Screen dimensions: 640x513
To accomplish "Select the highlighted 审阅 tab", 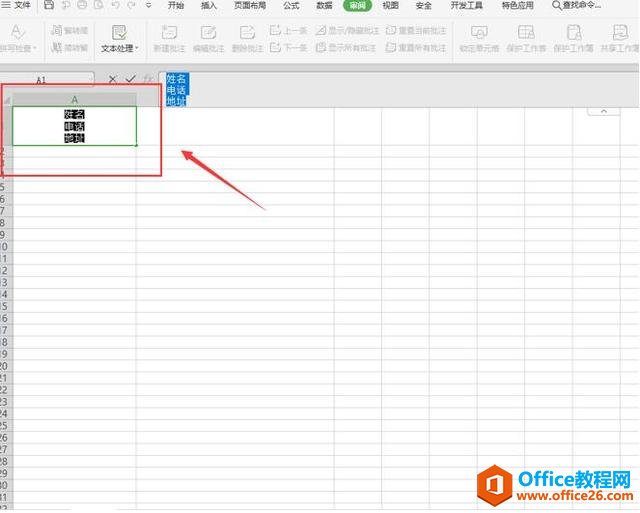I will (x=358, y=5).
